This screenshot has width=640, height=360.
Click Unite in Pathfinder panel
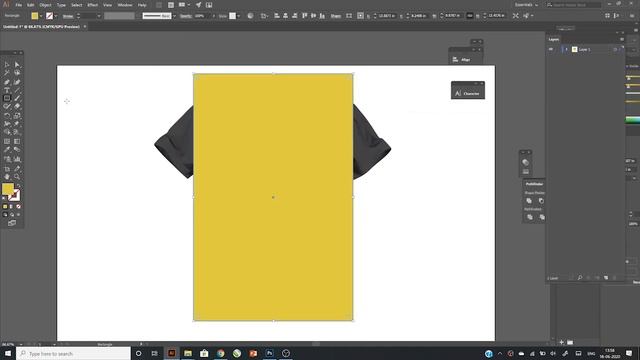pyautogui.click(x=529, y=201)
